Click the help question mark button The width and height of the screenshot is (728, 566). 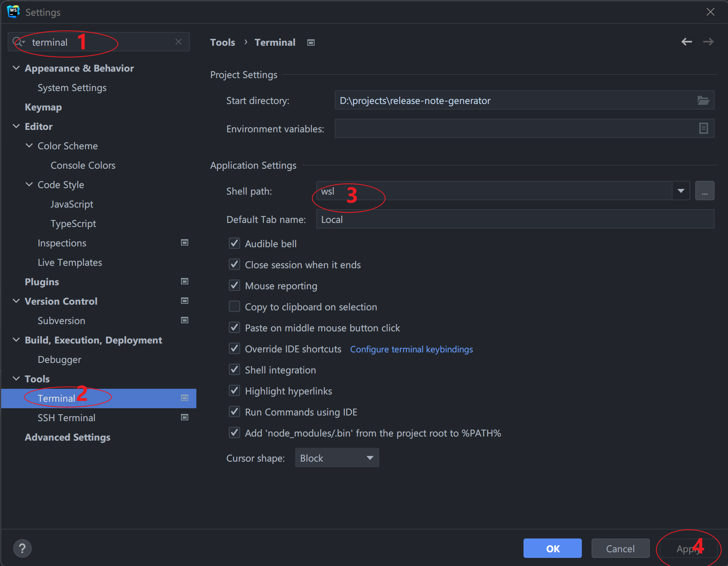point(22,548)
